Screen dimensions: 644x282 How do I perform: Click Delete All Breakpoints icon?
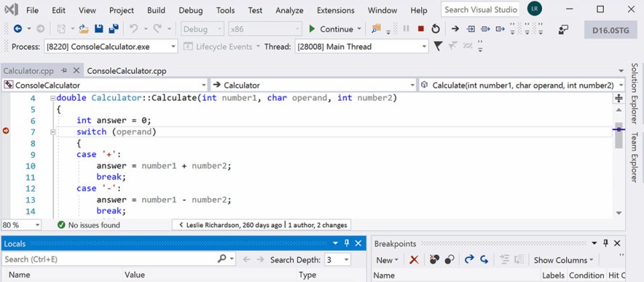[x=435, y=259]
